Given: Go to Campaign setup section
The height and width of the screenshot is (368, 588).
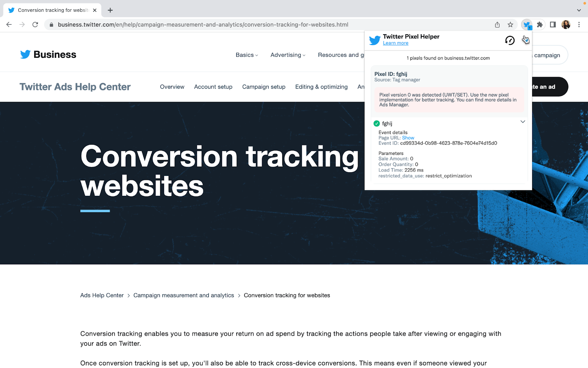Looking at the screenshot, I should 264,87.
